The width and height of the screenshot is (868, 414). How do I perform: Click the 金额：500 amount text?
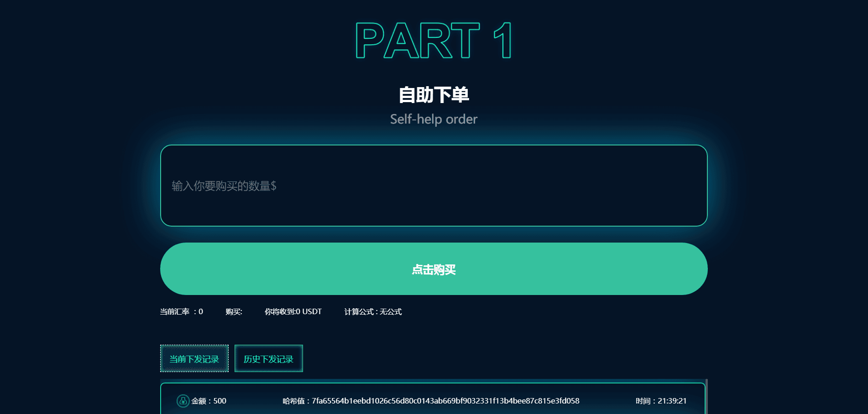(209, 401)
